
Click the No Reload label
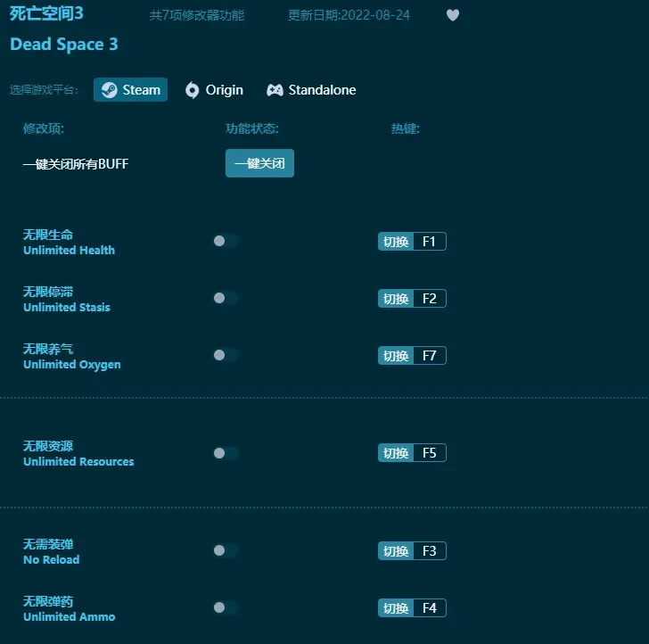[52, 560]
